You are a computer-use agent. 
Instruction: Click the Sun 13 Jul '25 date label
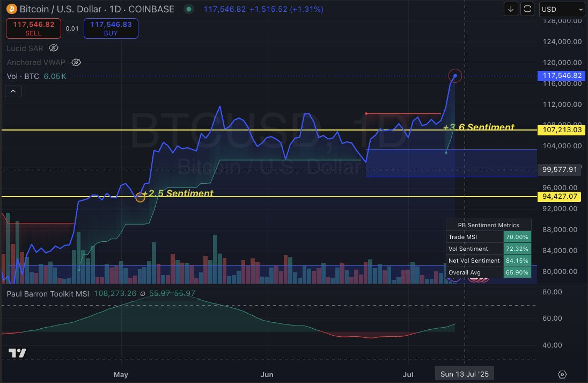(464, 374)
